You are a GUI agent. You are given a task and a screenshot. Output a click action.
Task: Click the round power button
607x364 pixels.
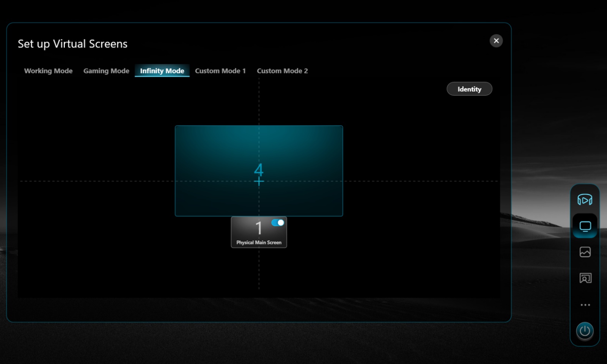click(585, 331)
